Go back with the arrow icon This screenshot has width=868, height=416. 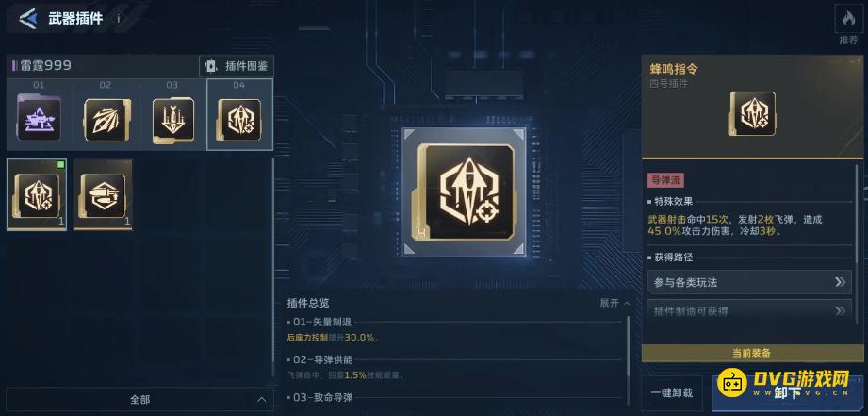[27, 18]
